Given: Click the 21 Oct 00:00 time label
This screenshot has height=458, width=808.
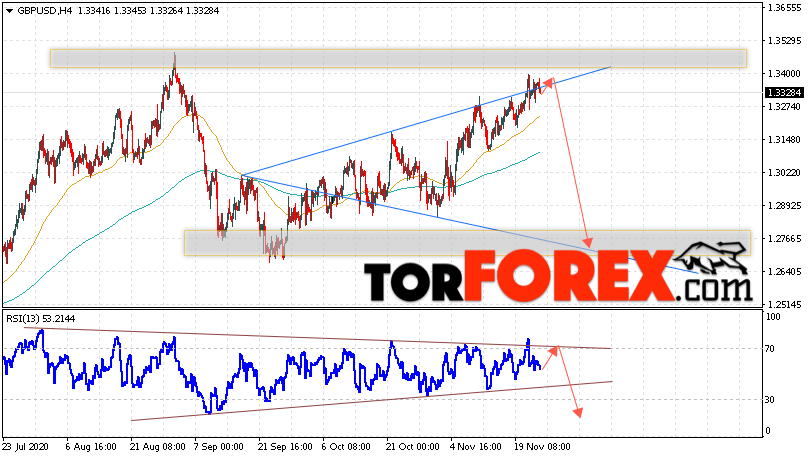Looking at the screenshot, I should [412, 447].
